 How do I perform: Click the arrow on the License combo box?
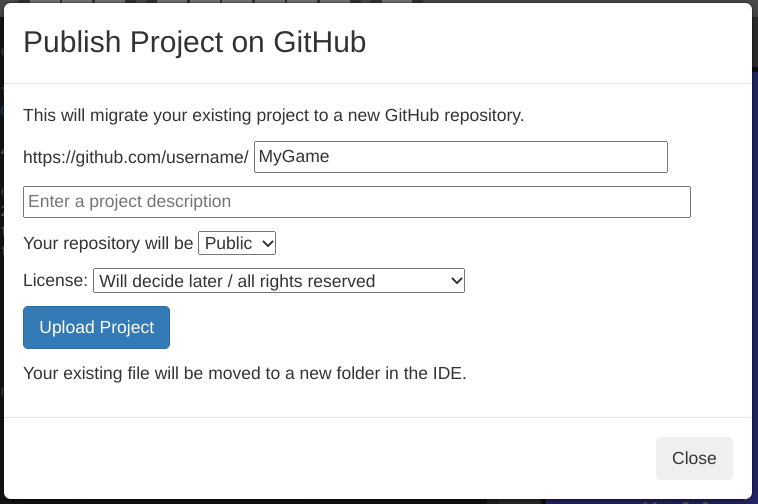(456, 281)
